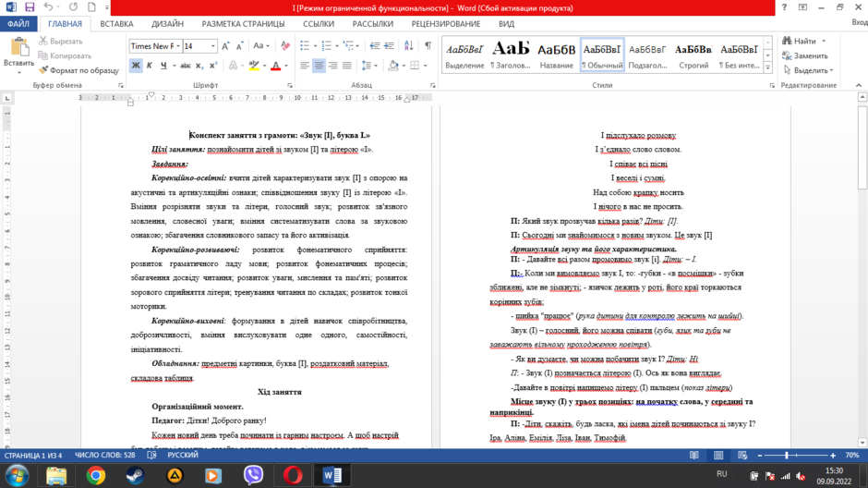The height and width of the screenshot is (488, 868).
Task: Toggle underline (Ч) formatting
Action: click(x=163, y=66)
